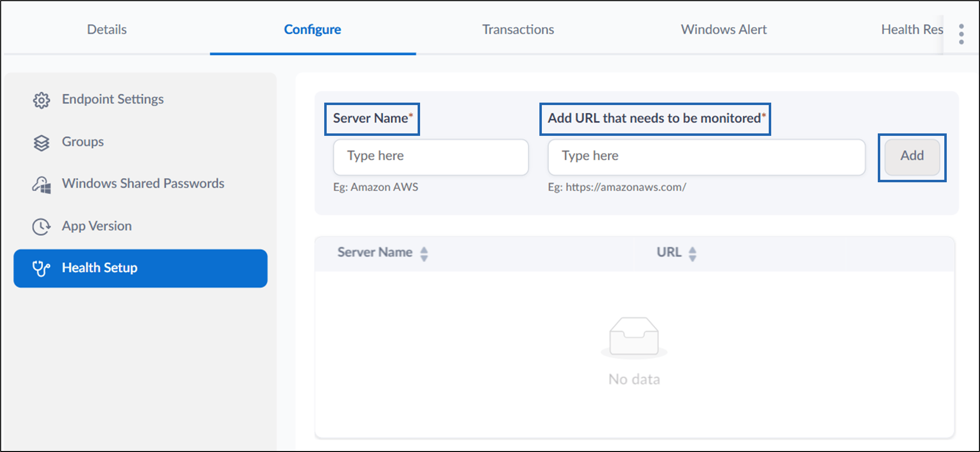
Task: Switch to the Details tab
Action: pos(107,29)
